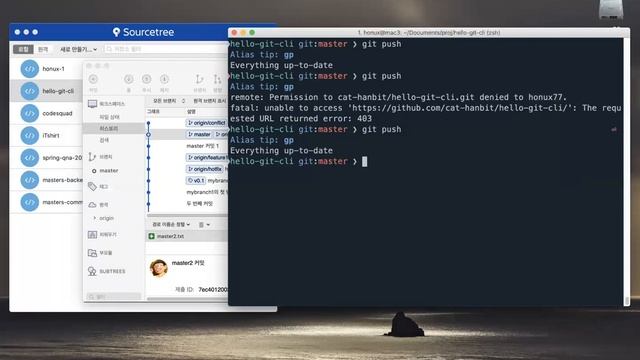Click the hello-git-cli repository icon
Viewport: 640px width, 360px height.
pos(30,91)
